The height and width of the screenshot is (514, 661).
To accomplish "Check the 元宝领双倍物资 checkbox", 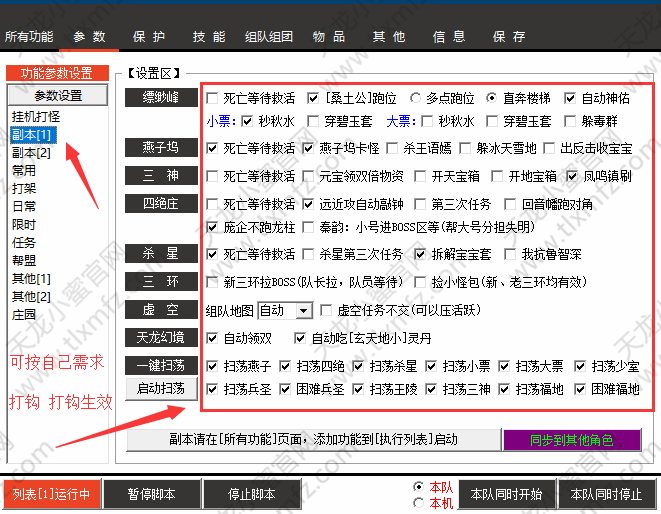I will click(x=309, y=176).
